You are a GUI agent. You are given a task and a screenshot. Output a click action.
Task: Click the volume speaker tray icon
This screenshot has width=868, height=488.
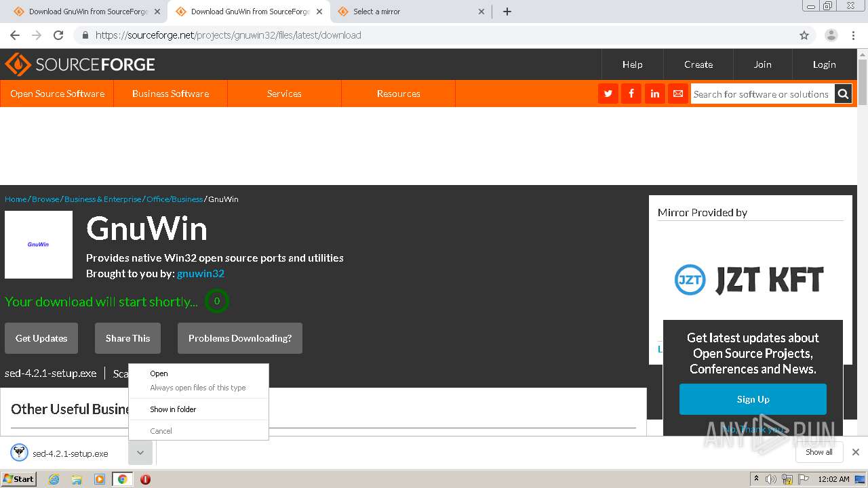[x=771, y=479]
